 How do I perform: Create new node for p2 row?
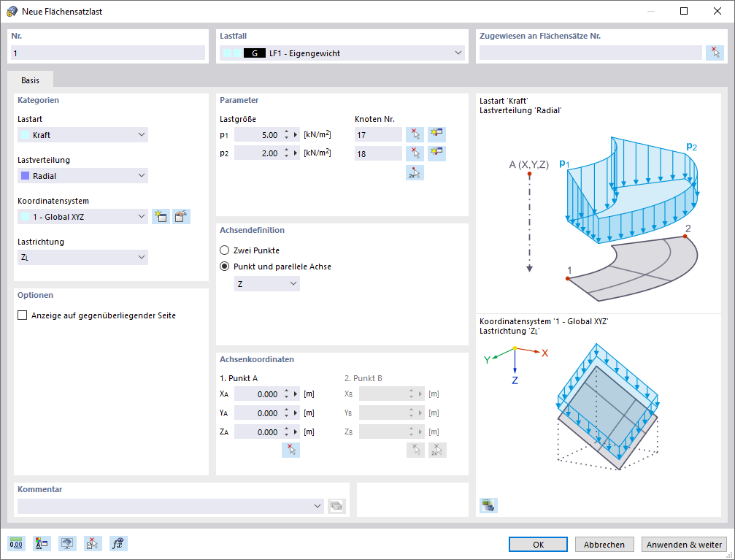436,153
